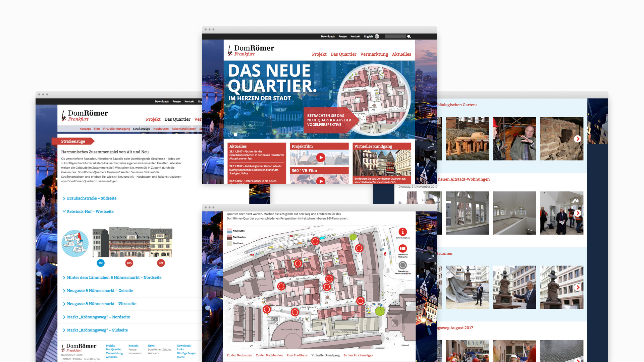The image size is (644, 362).
Task: Click the Nachbauten legend color swatch
Action: click(x=229, y=237)
